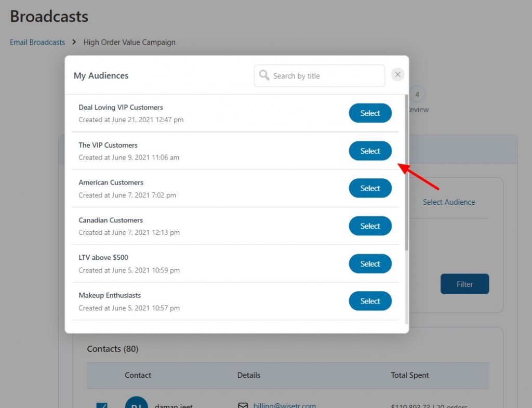Click the Makeup Enthusiasts title
The image size is (532, 408).
coord(110,295)
